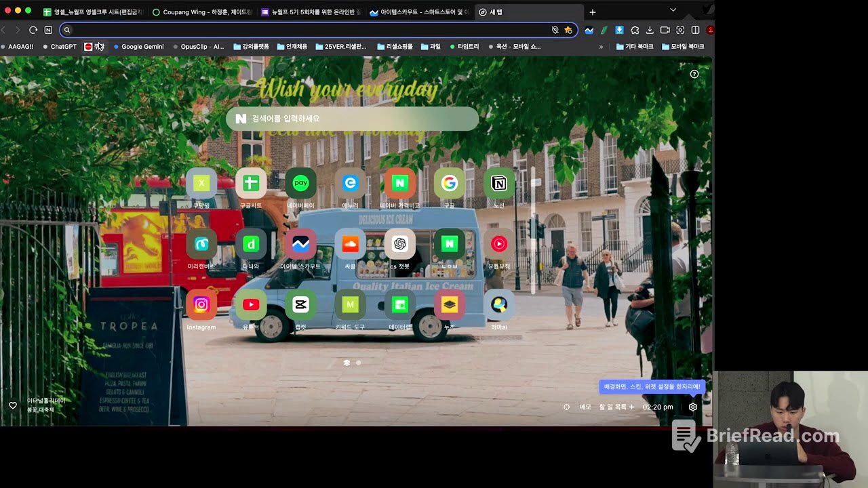Open the ChatGPT bookmark
The width and height of the screenshot is (868, 488).
point(60,47)
